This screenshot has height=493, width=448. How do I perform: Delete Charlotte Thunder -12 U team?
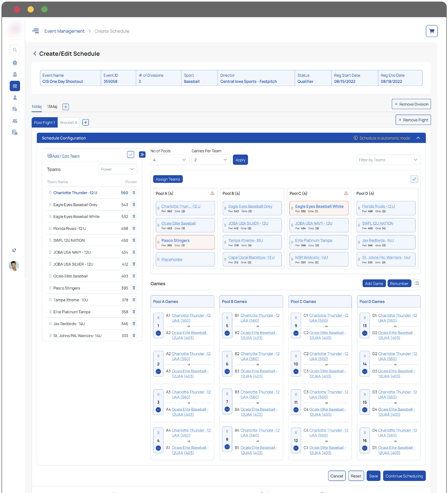pos(134,193)
